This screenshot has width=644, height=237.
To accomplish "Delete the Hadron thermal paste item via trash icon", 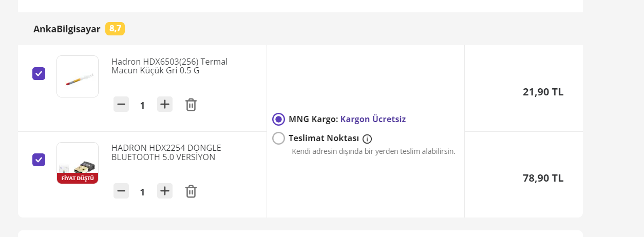I will click(x=191, y=105).
